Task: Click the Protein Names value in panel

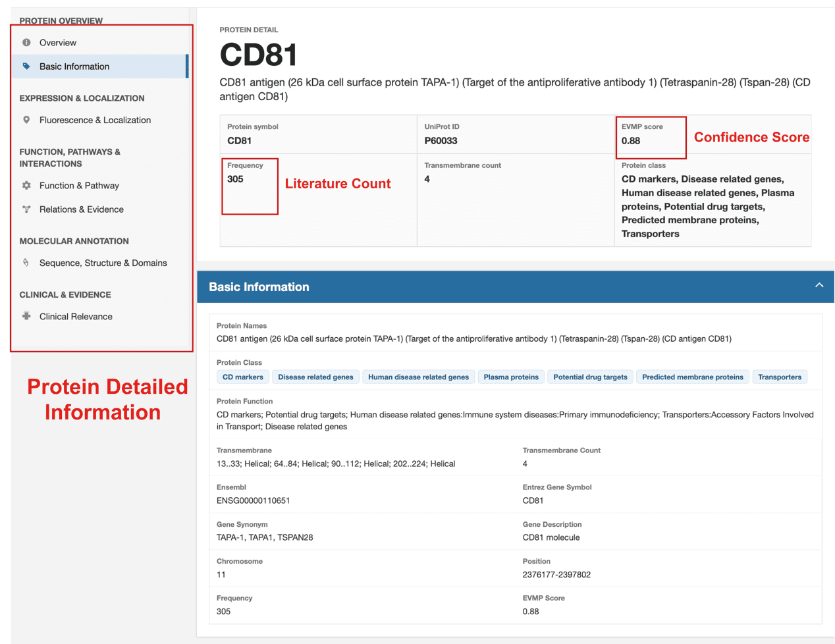Action: (x=474, y=338)
